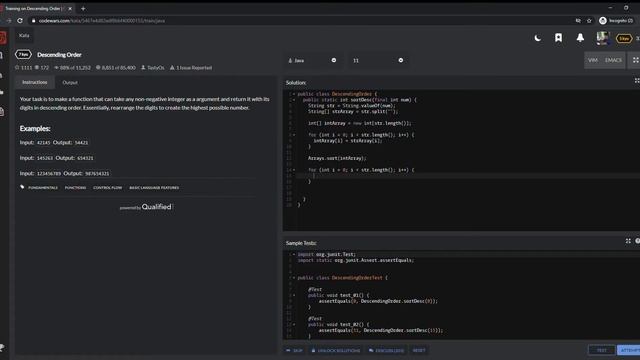Click the Kata breadcrumb label
Screen dimensions: 640x360
pyautogui.click(x=24, y=36)
